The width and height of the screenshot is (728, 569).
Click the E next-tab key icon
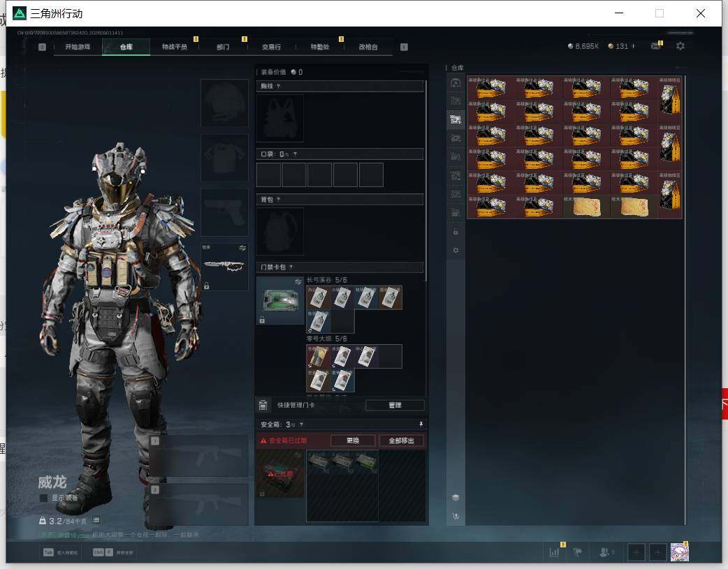pos(404,47)
